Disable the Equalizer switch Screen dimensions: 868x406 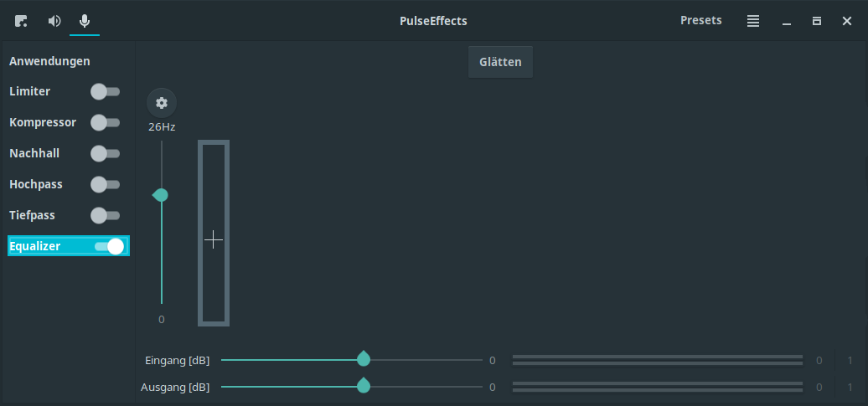[x=109, y=246]
